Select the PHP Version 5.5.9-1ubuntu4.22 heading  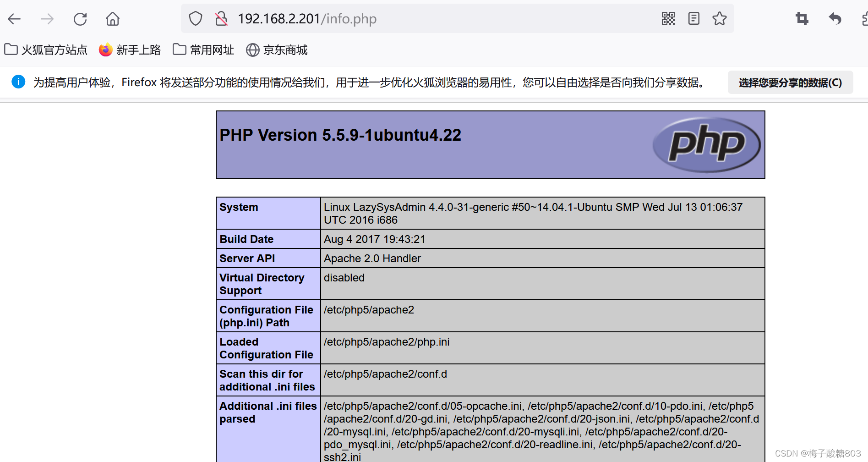[340, 135]
